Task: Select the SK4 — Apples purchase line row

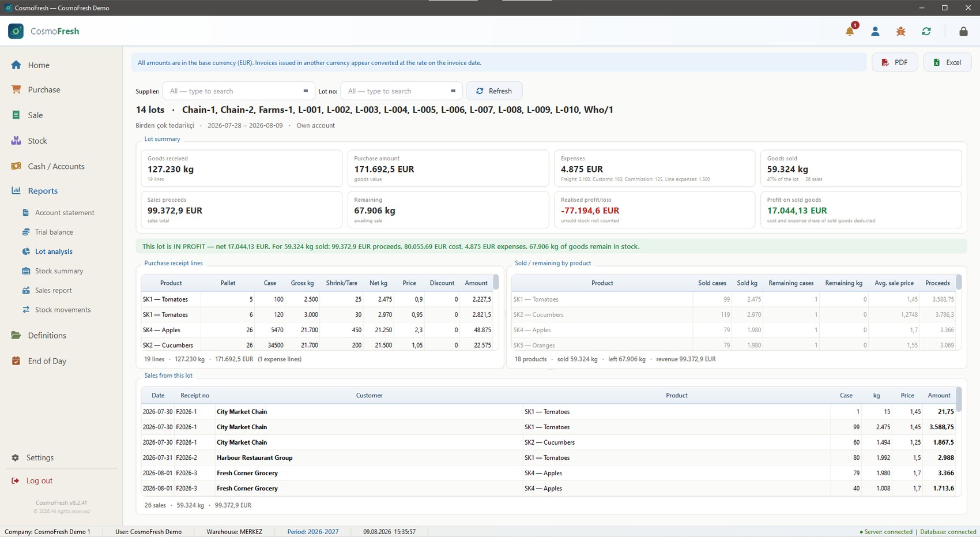Action: tap(317, 330)
